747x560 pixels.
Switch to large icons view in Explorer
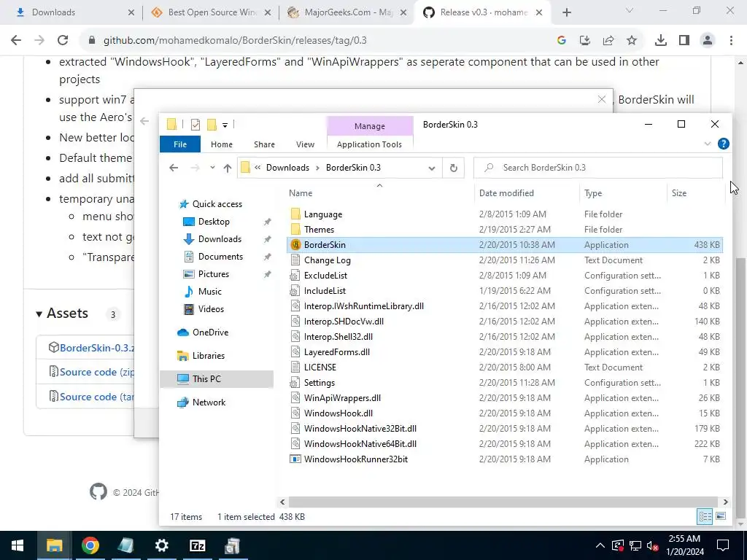click(x=721, y=517)
